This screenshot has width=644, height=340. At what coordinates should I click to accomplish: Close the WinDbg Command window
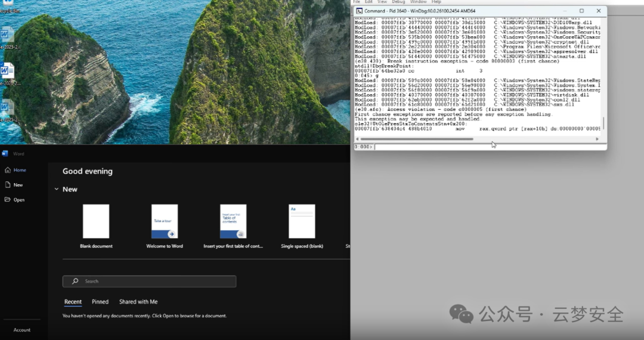[x=599, y=11]
